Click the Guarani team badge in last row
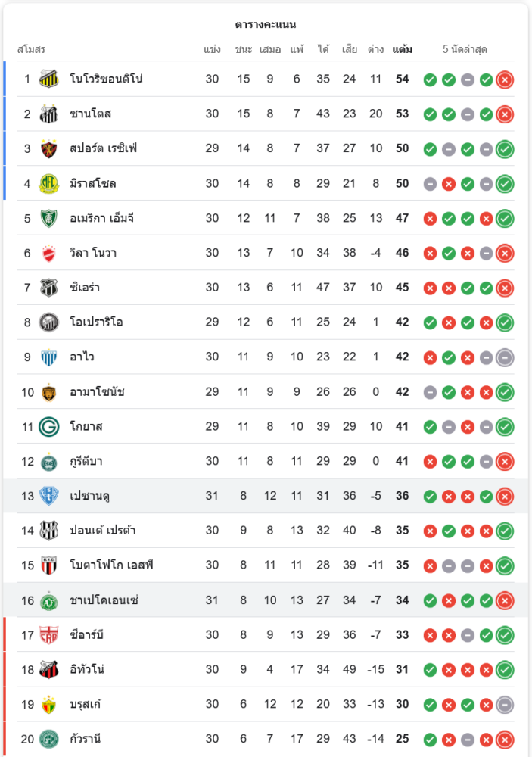This screenshot has width=532, height=757. 49,739
